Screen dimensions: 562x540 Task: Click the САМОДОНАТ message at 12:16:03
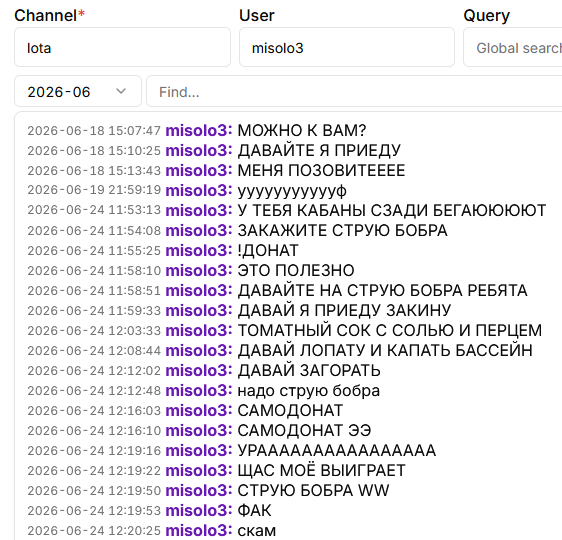[290, 411]
